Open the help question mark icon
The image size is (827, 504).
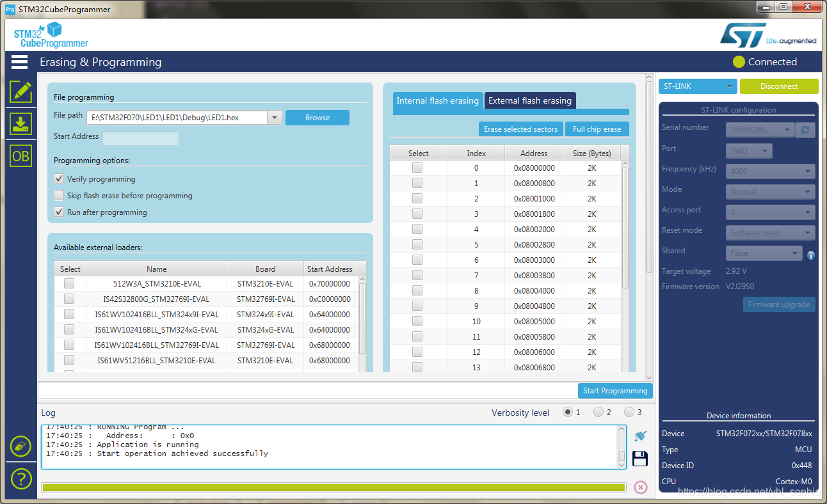click(20, 478)
